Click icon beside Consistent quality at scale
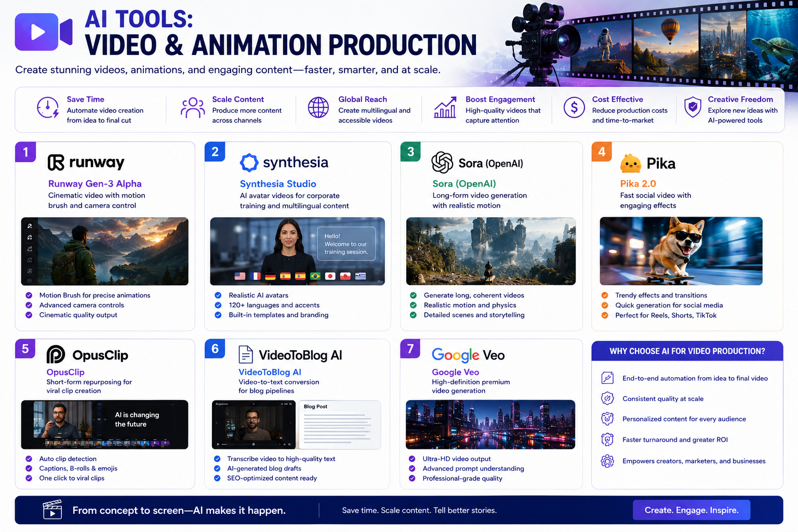Screen dimensions: 798x532 pos(607,398)
